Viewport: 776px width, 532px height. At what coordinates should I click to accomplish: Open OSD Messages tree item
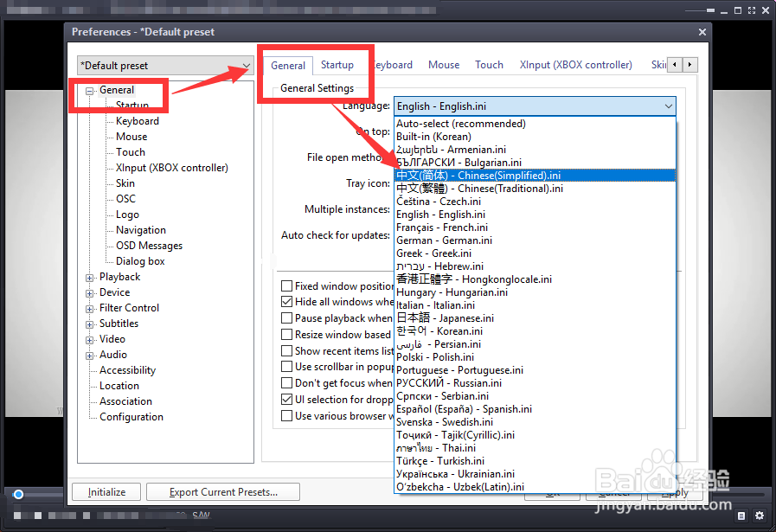[x=149, y=246]
